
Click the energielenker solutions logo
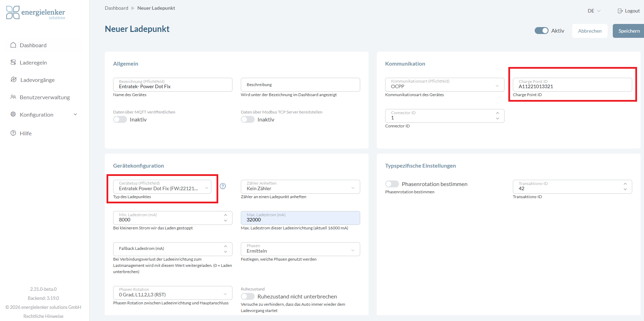tap(36, 13)
